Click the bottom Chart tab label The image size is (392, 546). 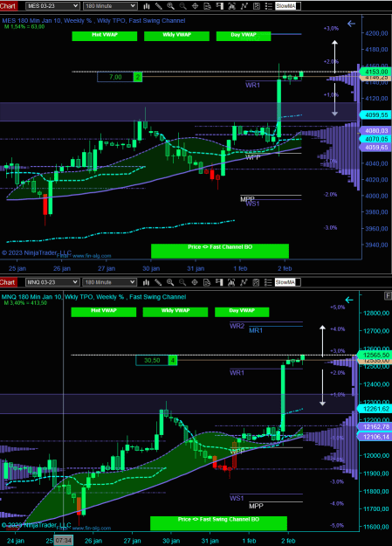pyautogui.click(x=8, y=282)
